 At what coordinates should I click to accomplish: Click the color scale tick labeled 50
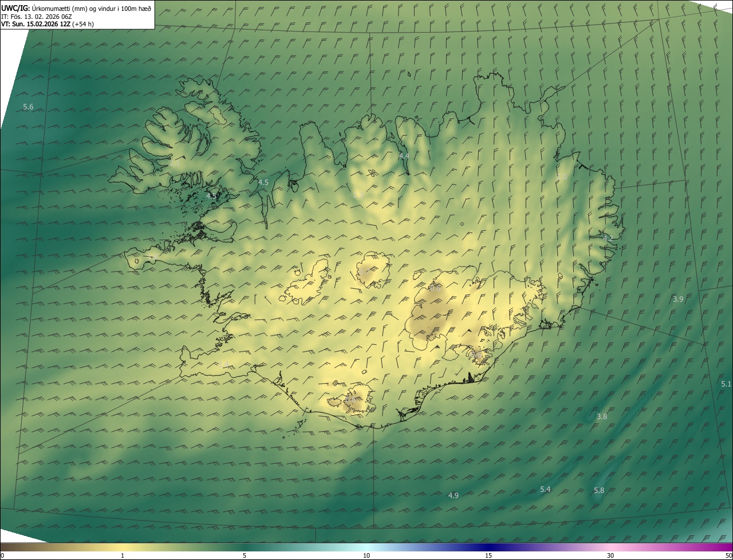(x=728, y=555)
